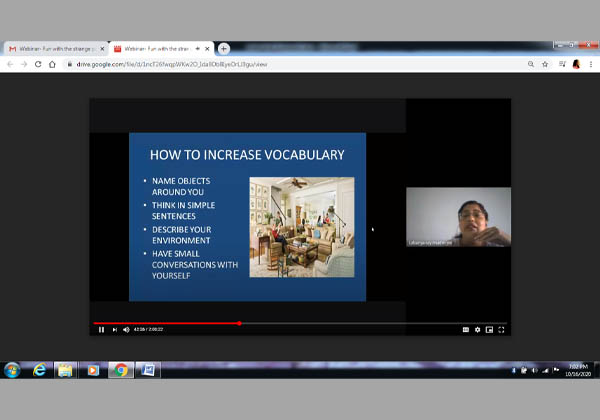This screenshot has width=600, height=420.
Task: Go back to previous page
Action: click(x=11, y=64)
